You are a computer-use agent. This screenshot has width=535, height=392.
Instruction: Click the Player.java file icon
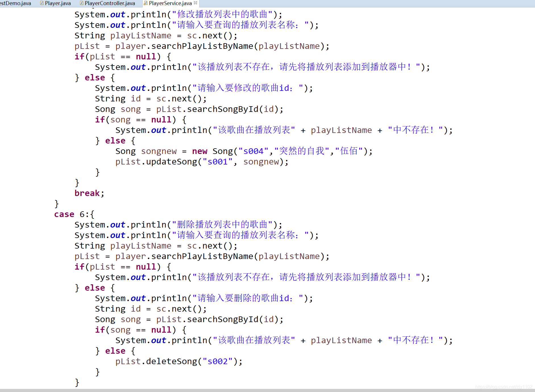point(42,3)
